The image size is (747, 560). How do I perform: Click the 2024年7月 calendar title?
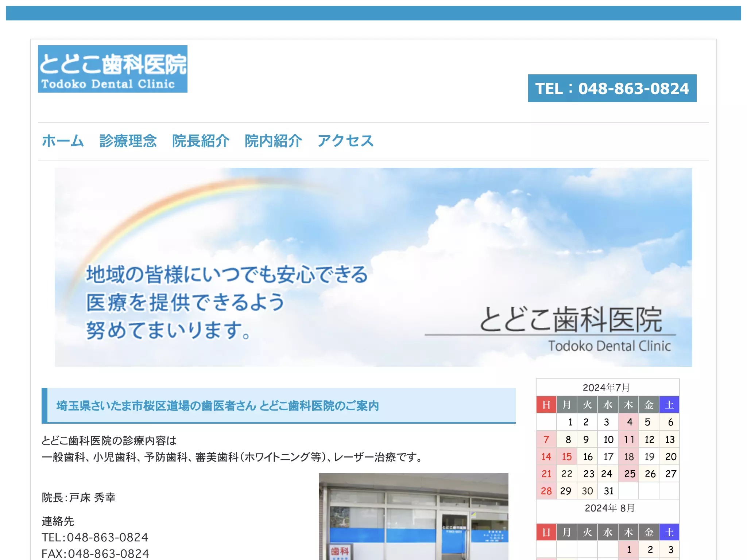(x=606, y=388)
